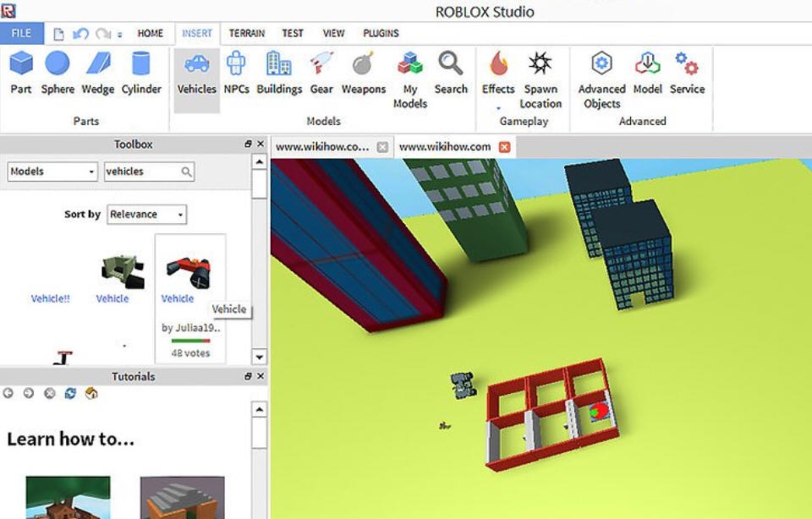Open the Effects drop-down arrow
Image resolution: width=812 pixels, height=519 pixels.
497,106
